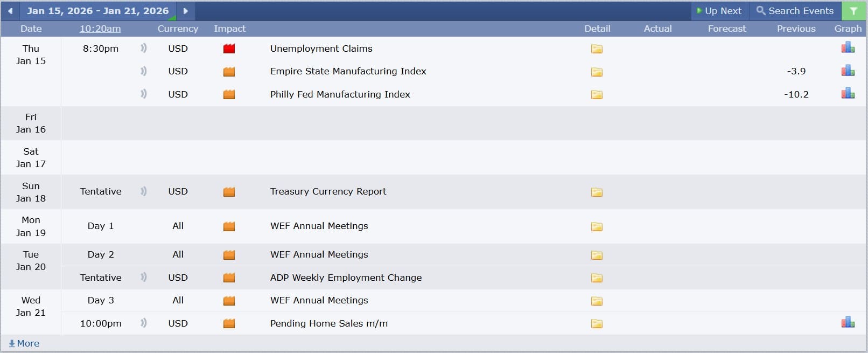Click orange impact icon for Empire State Index

[229, 72]
